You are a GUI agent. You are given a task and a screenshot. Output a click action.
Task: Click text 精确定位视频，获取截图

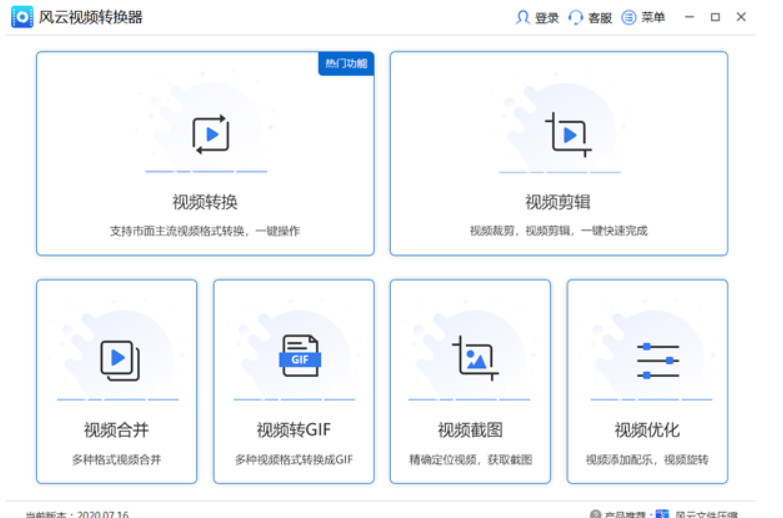470,460
